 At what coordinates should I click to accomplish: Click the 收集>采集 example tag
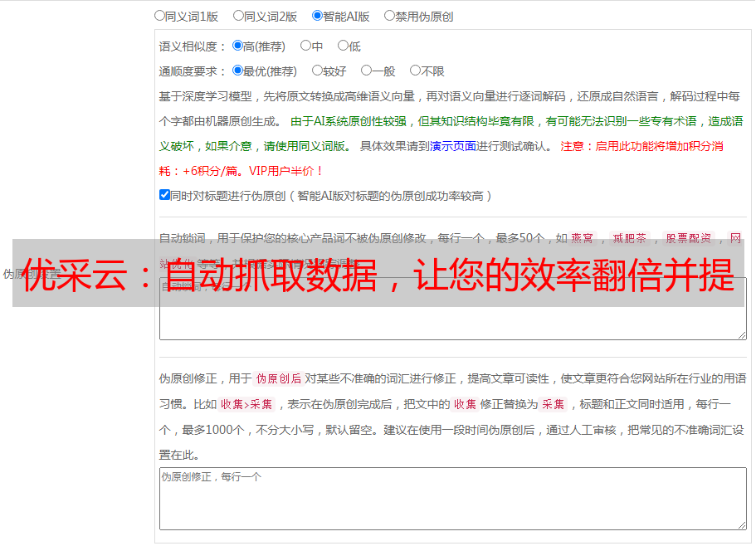(x=246, y=404)
